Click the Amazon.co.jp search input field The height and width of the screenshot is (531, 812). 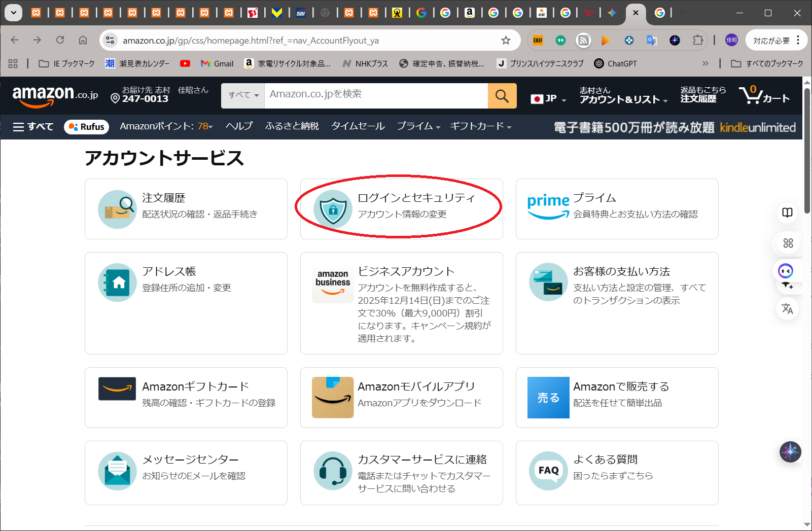coord(375,95)
